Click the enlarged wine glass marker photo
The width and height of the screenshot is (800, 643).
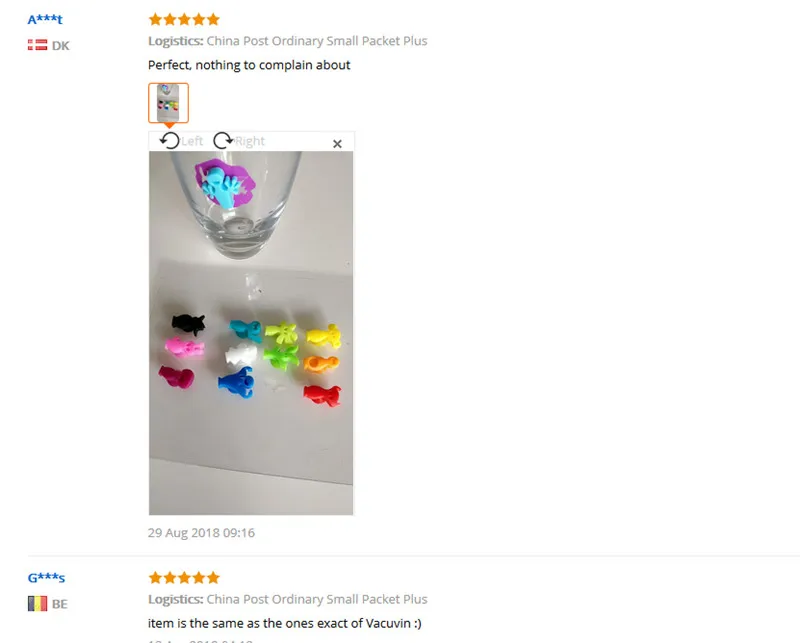[251, 333]
